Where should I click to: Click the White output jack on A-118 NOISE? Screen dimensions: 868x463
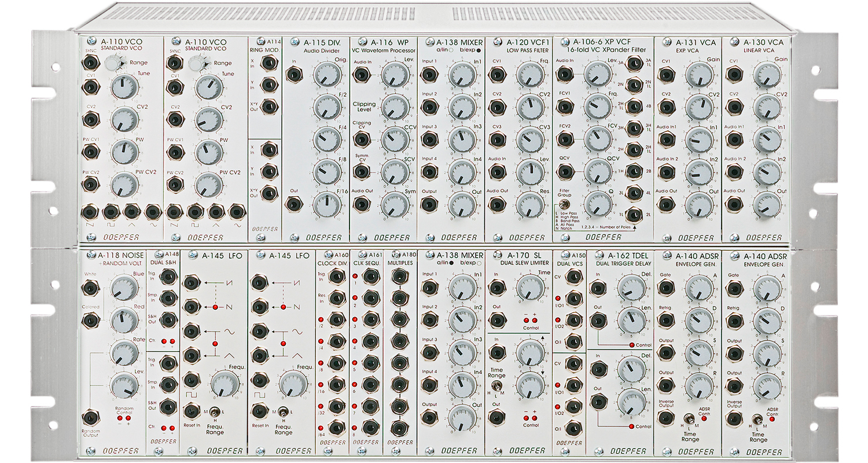point(90,288)
